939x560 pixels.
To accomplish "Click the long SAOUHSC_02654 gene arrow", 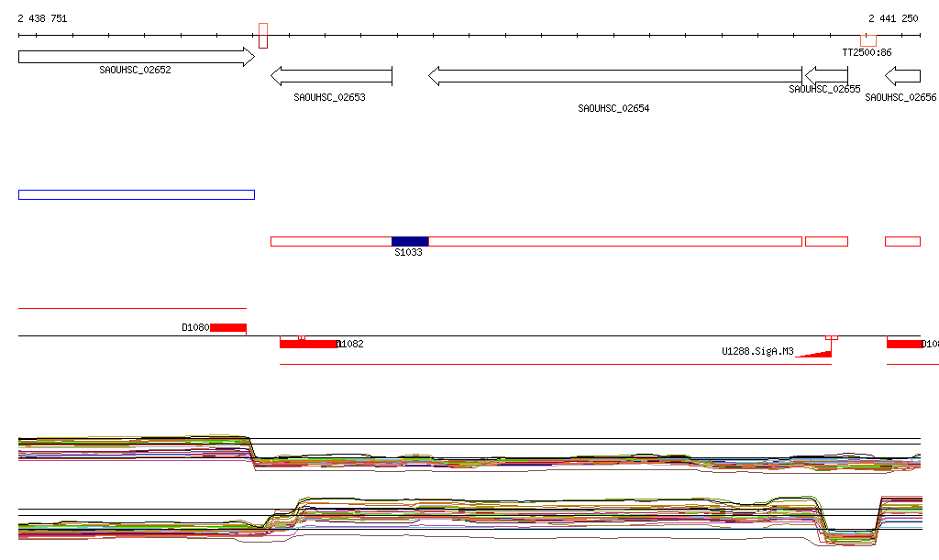I will 615,76.
